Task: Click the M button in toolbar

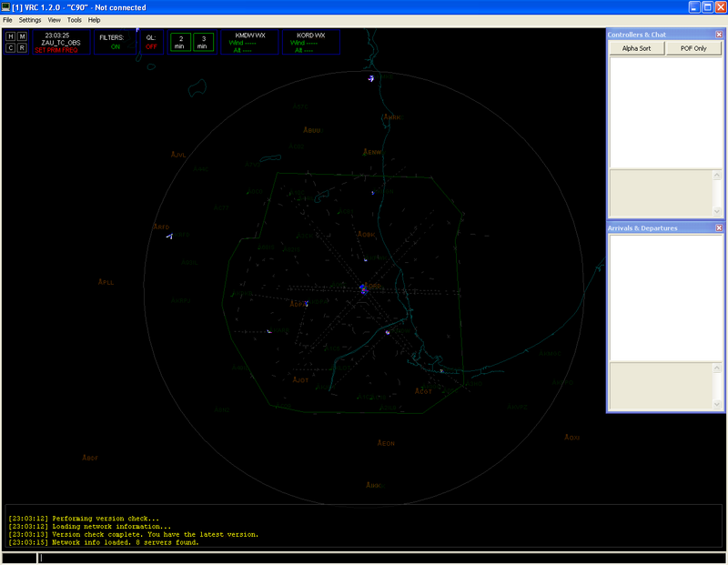Action: [23, 36]
